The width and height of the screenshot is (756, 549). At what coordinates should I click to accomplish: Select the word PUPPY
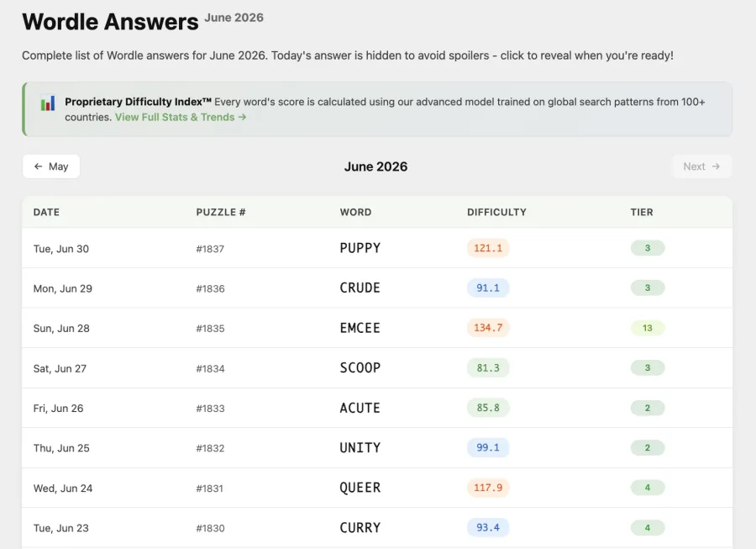360,248
